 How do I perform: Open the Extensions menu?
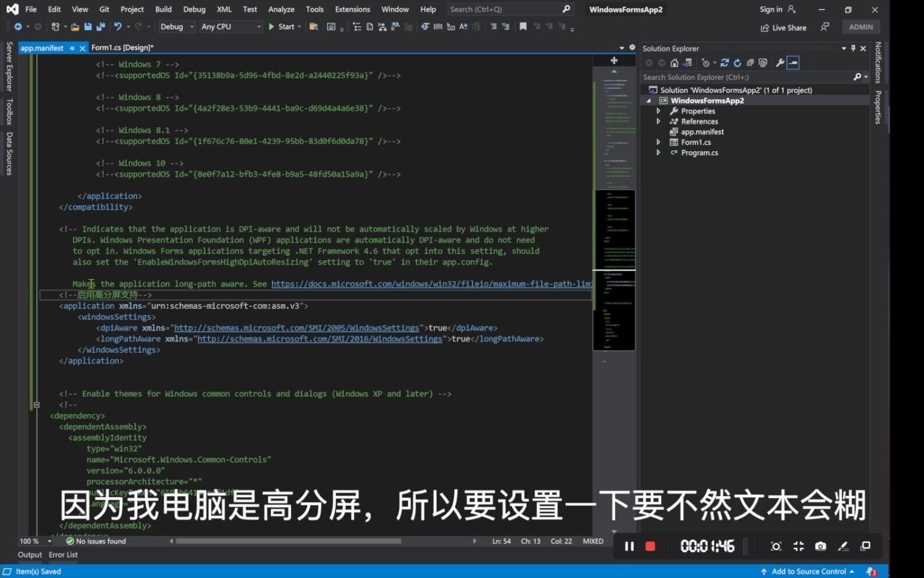[x=353, y=9]
